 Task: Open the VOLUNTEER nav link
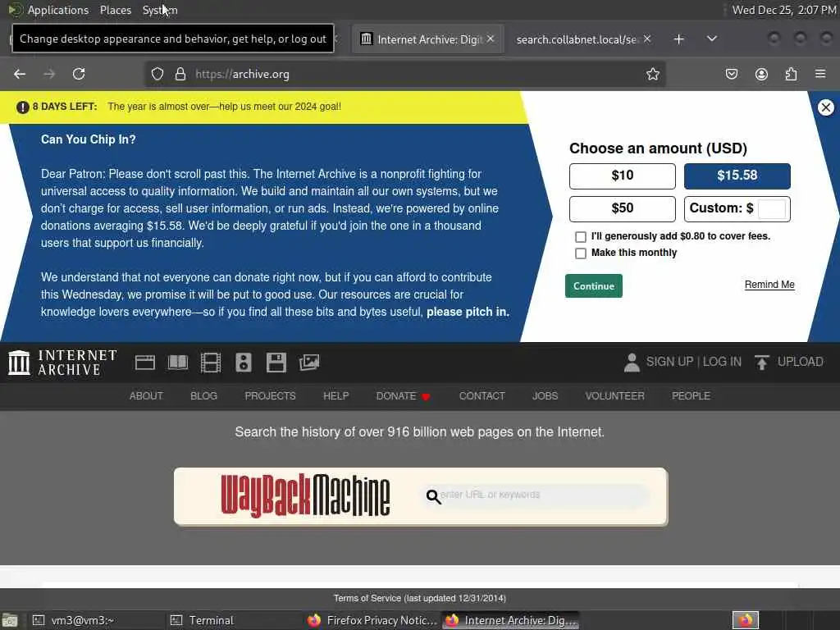pyautogui.click(x=615, y=396)
